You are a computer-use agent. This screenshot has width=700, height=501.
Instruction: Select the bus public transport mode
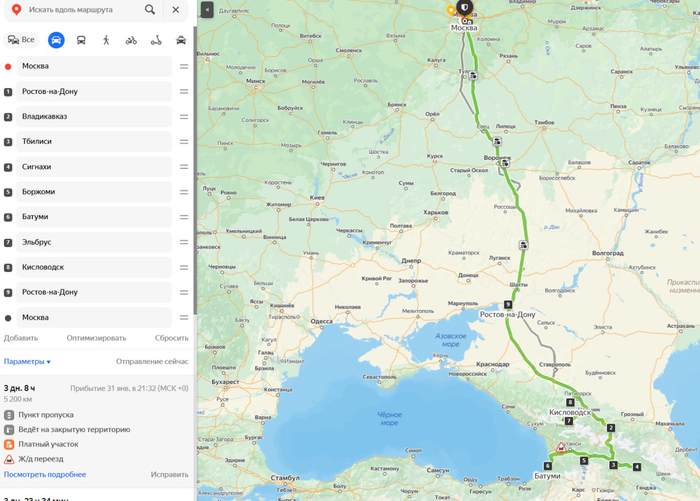(x=81, y=40)
